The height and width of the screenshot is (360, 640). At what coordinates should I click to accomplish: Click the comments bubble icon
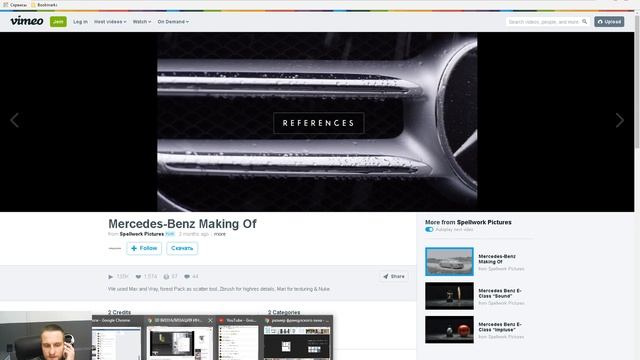(x=187, y=277)
